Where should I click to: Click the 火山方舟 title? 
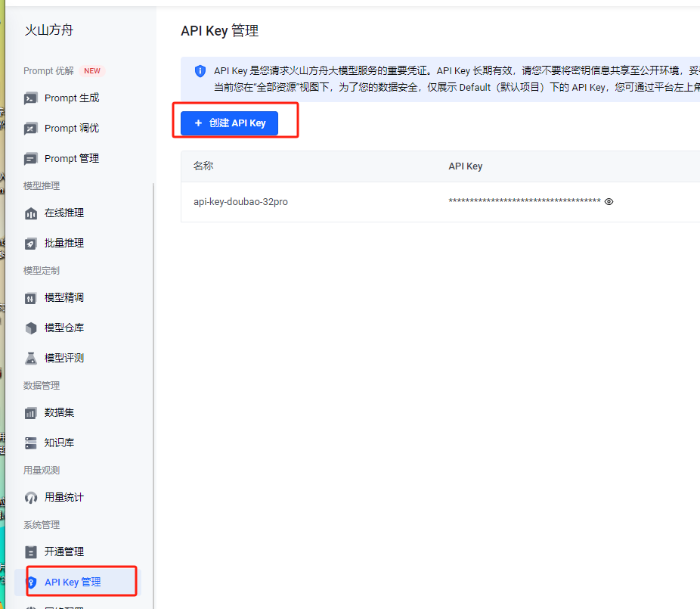coord(48,30)
